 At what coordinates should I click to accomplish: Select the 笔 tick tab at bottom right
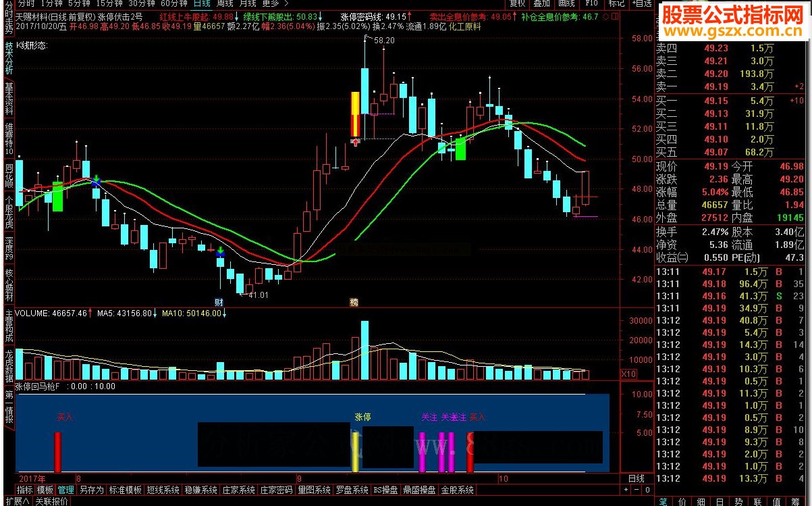click(663, 501)
